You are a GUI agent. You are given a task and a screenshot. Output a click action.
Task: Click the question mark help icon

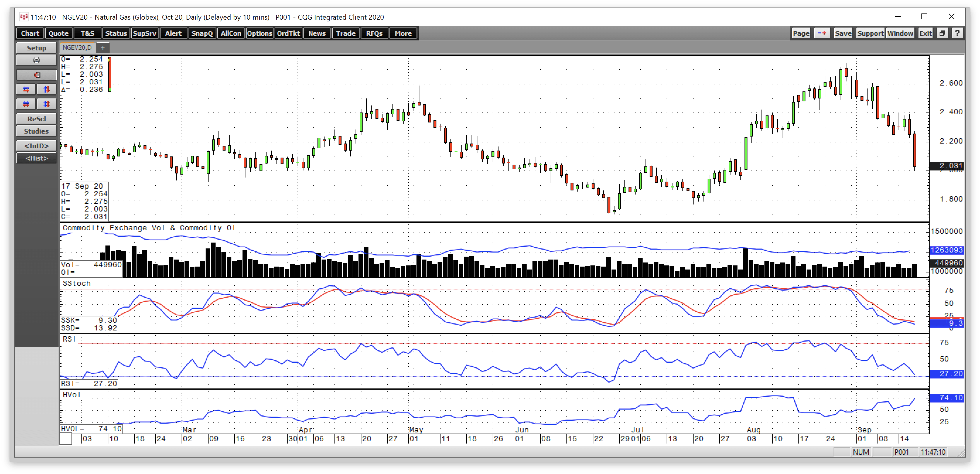(957, 33)
